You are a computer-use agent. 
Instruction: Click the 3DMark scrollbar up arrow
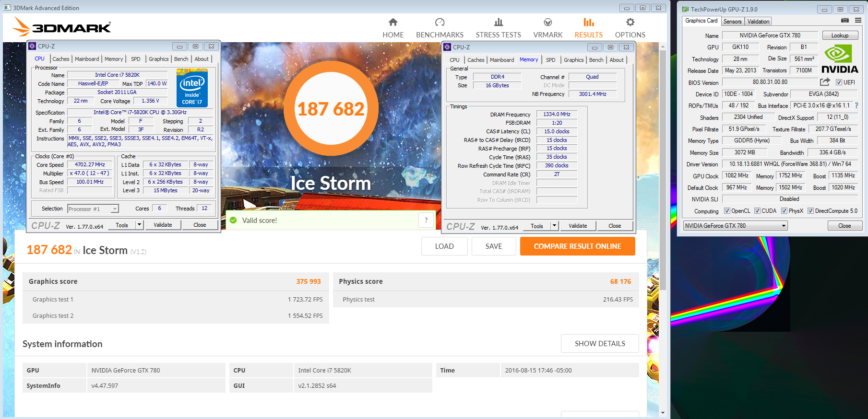pyautogui.click(x=663, y=47)
